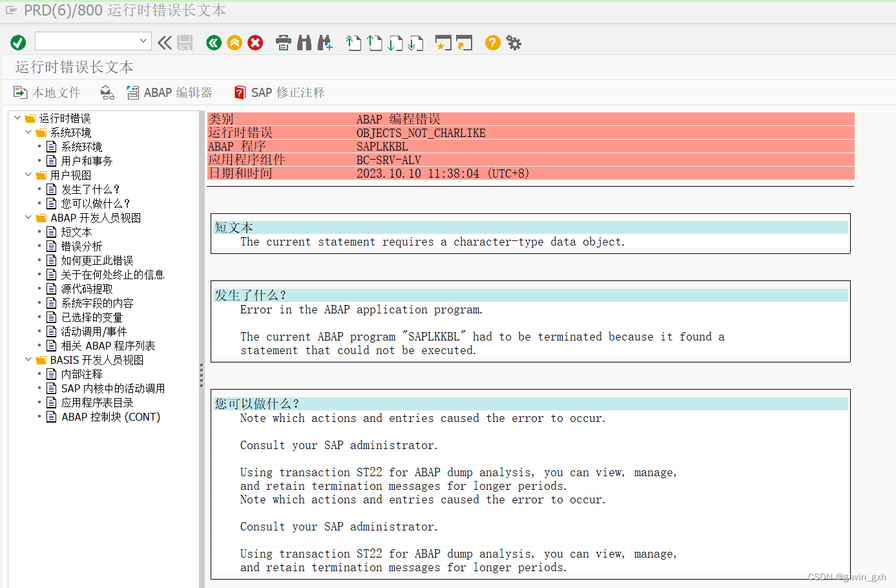Select 您可以做什么? tree item

tap(96, 204)
